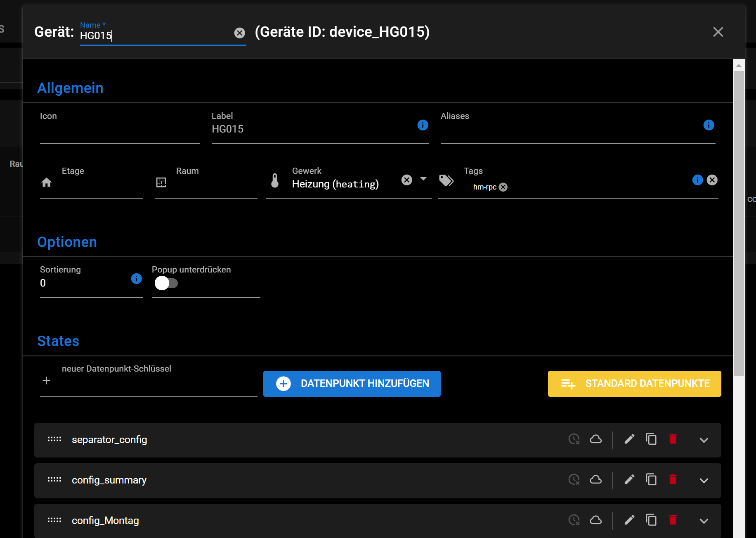This screenshot has width=756, height=538.
Task: Edit the config_Montag state
Action: click(x=629, y=520)
